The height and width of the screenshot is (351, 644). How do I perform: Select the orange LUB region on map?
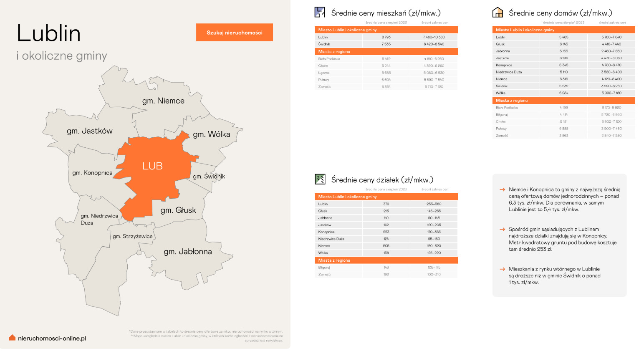point(152,166)
